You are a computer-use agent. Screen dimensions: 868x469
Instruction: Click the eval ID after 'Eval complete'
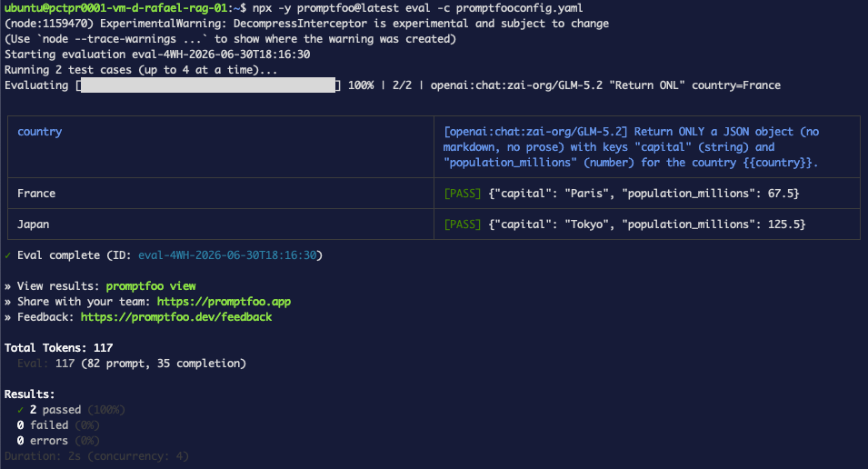(227, 255)
